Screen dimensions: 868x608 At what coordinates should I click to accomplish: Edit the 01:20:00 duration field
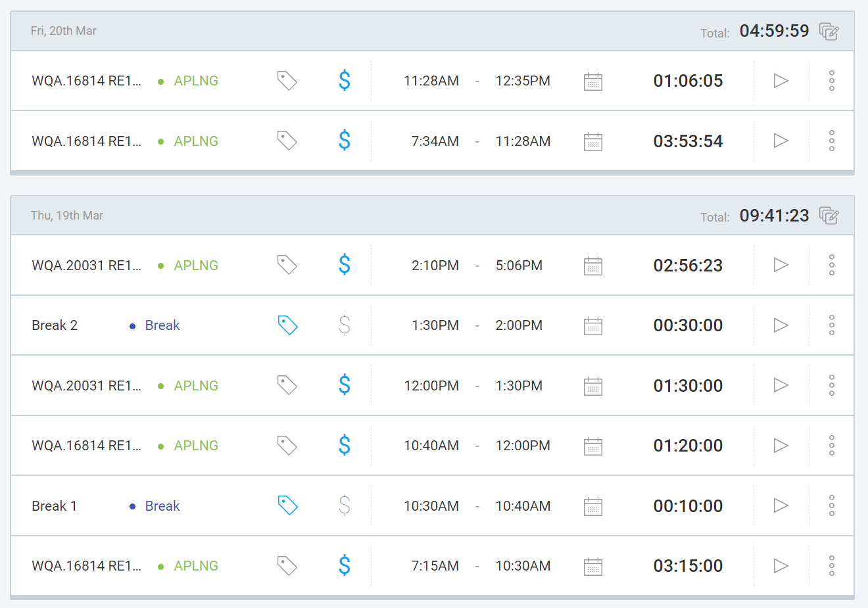tap(688, 446)
